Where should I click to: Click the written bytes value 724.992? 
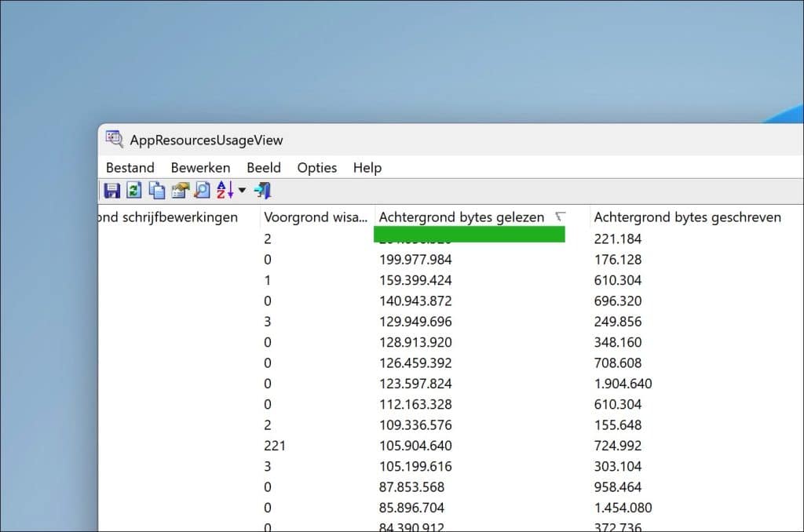coord(617,446)
